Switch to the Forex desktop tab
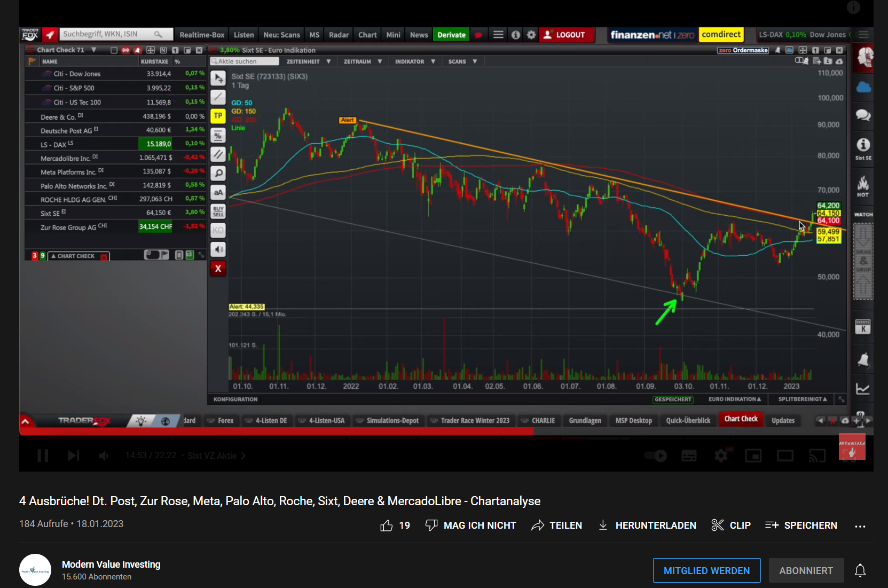This screenshot has height=588, width=888. pyautogui.click(x=221, y=421)
